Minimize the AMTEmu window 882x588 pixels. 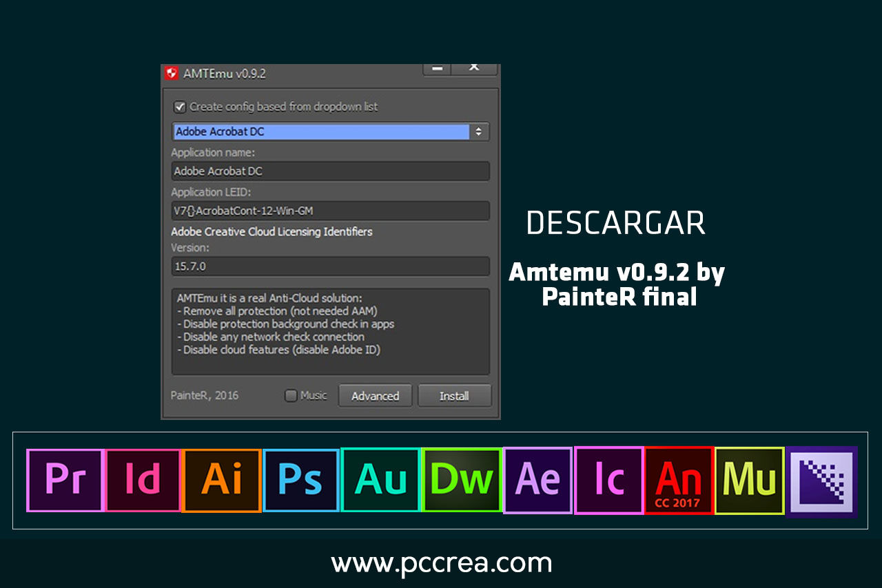(436, 68)
